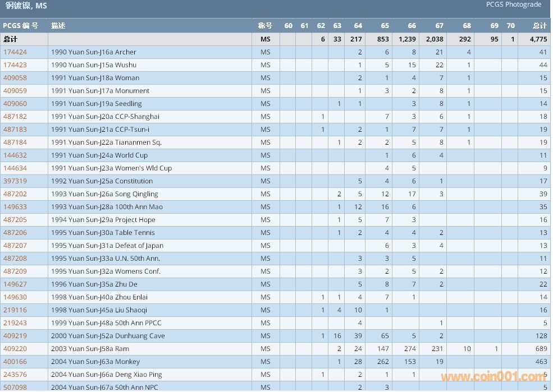The height and width of the screenshot is (392, 553).
Task: Select PCGS number 409060 Seedling link
Action: pyautogui.click(x=15, y=104)
